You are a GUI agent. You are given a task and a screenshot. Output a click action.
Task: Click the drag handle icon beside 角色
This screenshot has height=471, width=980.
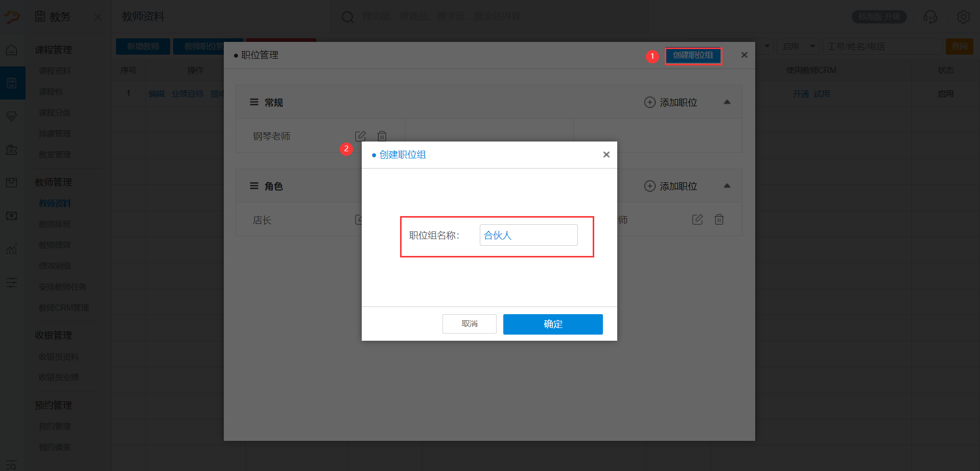pyautogui.click(x=254, y=186)
